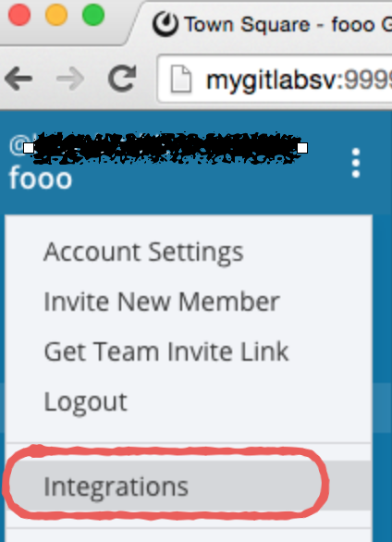Open the highlighted Integrations menu item
This screenshot has width=392, height=542.
pos(189,486)
